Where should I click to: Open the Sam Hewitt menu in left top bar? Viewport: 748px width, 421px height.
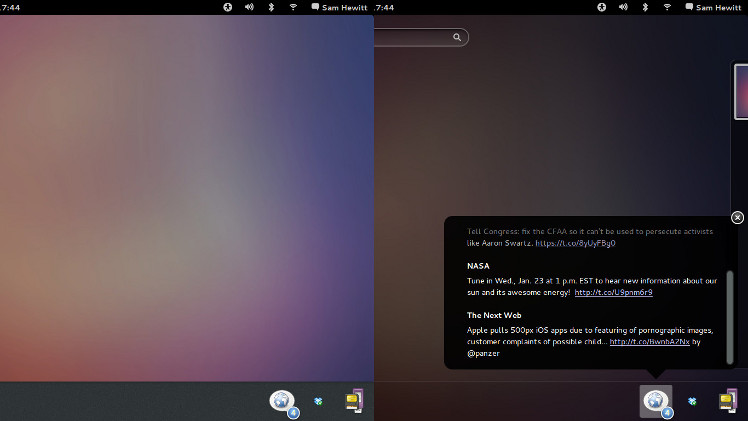(x=338, y=7)
